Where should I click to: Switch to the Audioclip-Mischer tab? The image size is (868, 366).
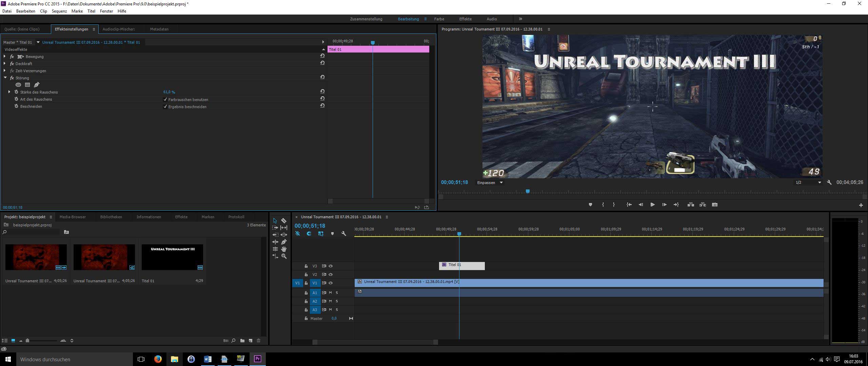pyautogui.click(x=119, y=29)
